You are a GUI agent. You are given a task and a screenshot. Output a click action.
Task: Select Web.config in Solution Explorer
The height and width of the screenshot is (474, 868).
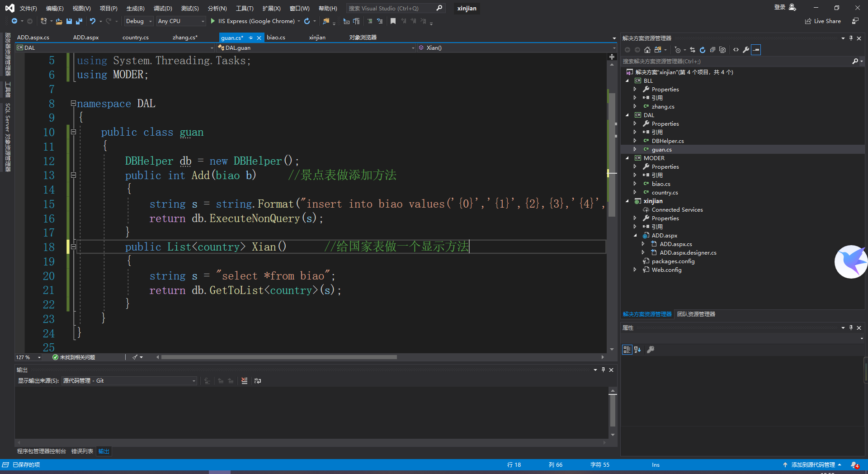pyautogui.click(x=666, y=270)
